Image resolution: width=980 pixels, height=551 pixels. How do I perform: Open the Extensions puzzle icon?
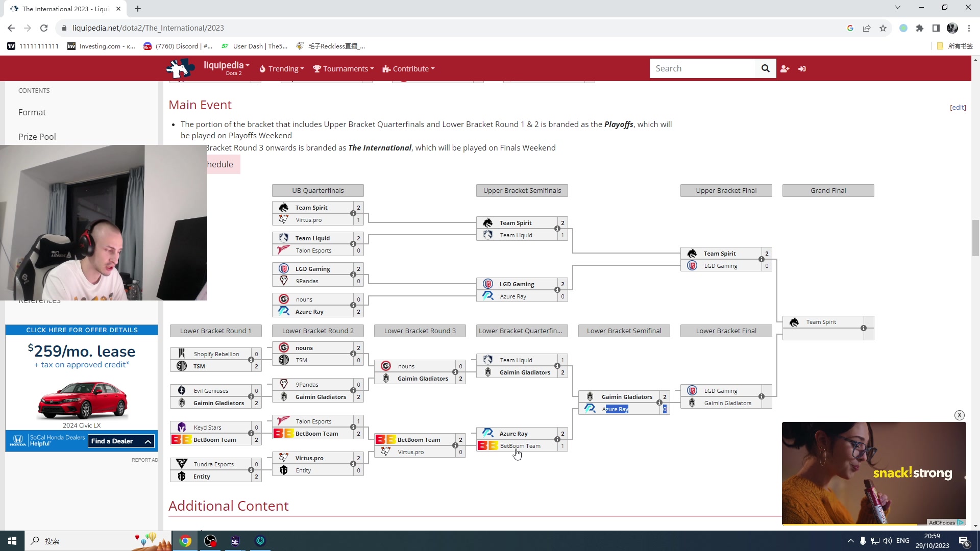tap(920, 28)
